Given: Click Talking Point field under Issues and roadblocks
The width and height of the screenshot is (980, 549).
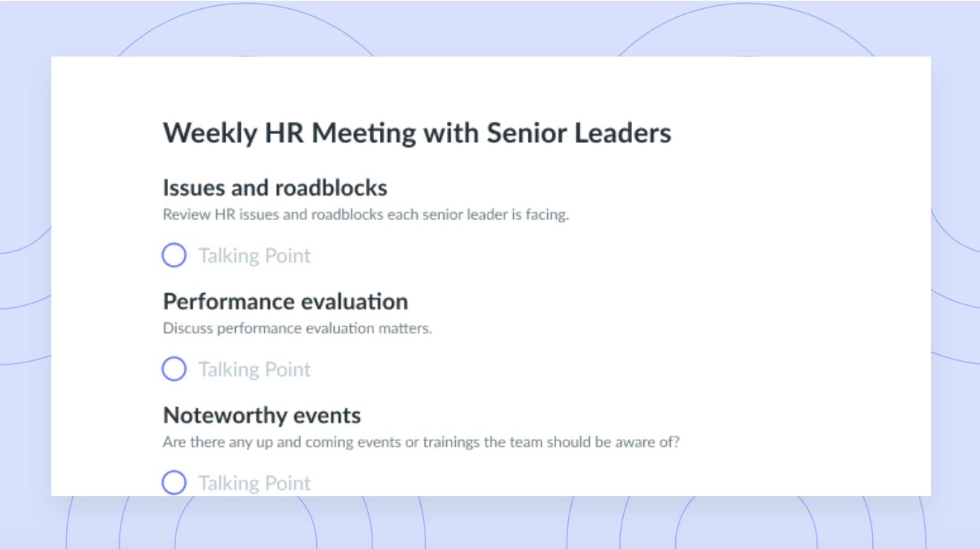Looking at the screenshot, I should (254, 256).
